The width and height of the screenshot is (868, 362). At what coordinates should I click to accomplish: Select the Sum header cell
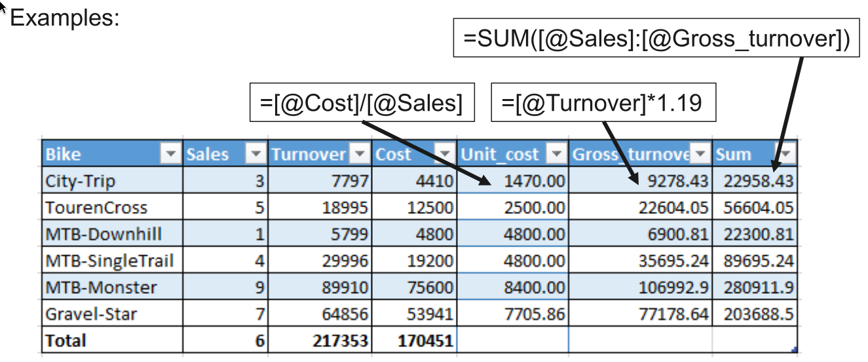point(754,154)
